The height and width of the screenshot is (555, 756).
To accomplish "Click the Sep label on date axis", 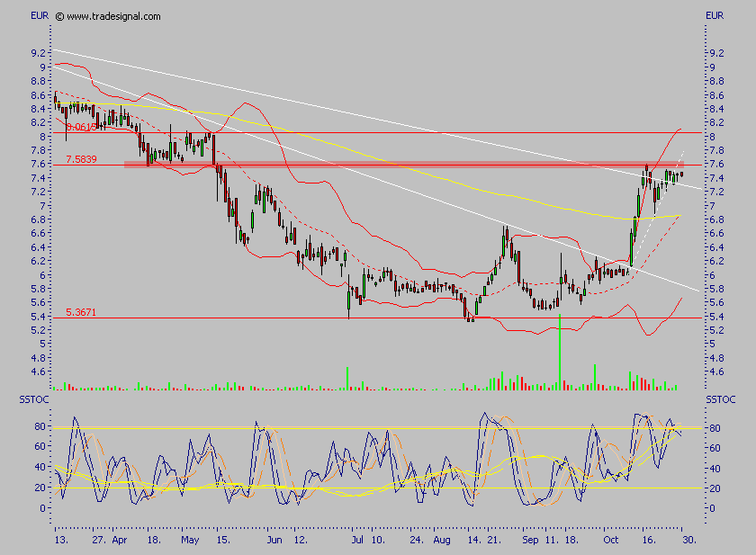I will click(531, 542).
